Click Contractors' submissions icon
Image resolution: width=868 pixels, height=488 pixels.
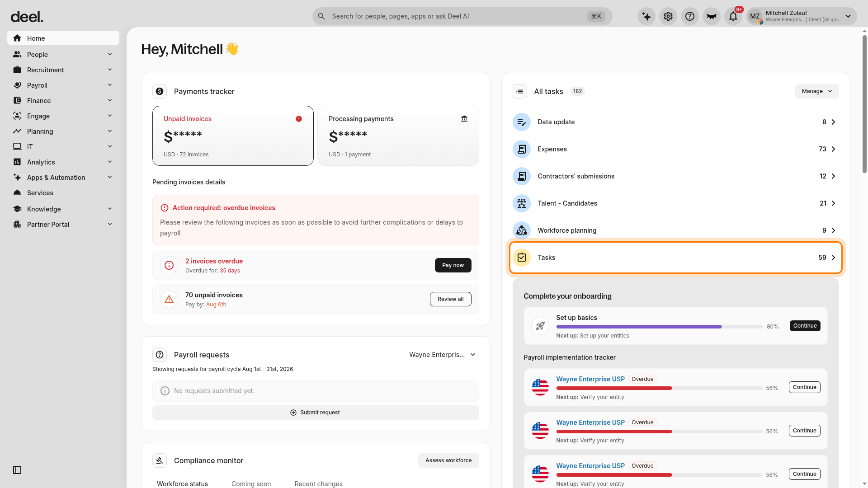522,176
